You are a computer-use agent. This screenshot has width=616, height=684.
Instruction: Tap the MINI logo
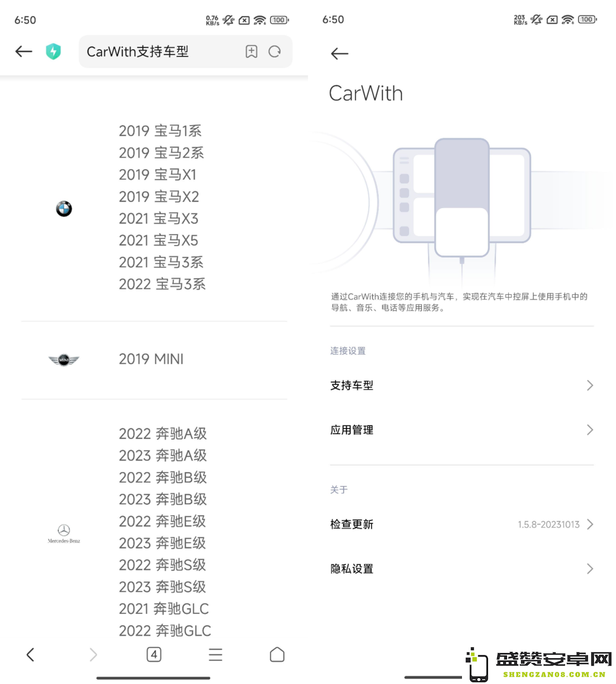pos(63,360)
